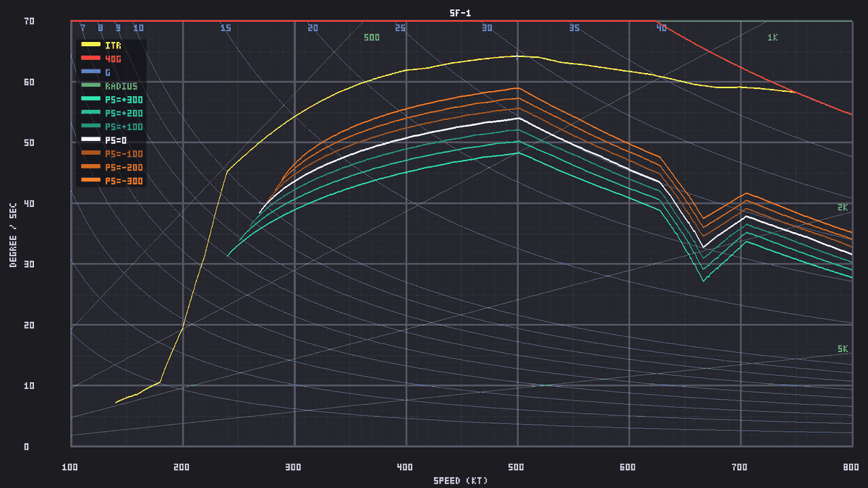Click the PS=-300 legend color swatch
This screenshot has width=868, height=488.
pos(90,181)
